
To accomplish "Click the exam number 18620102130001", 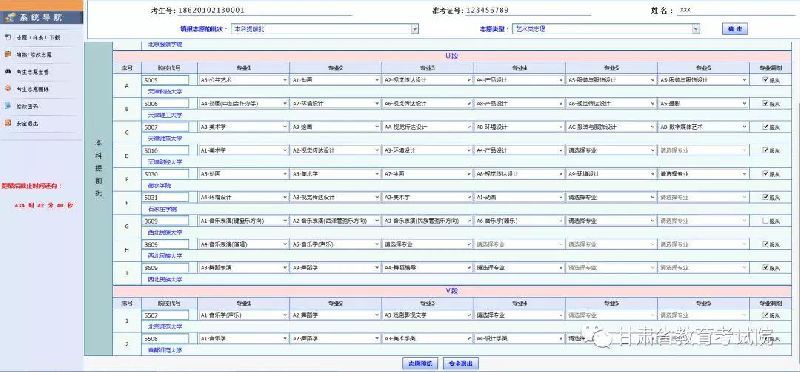I will [x=212, y=10].
